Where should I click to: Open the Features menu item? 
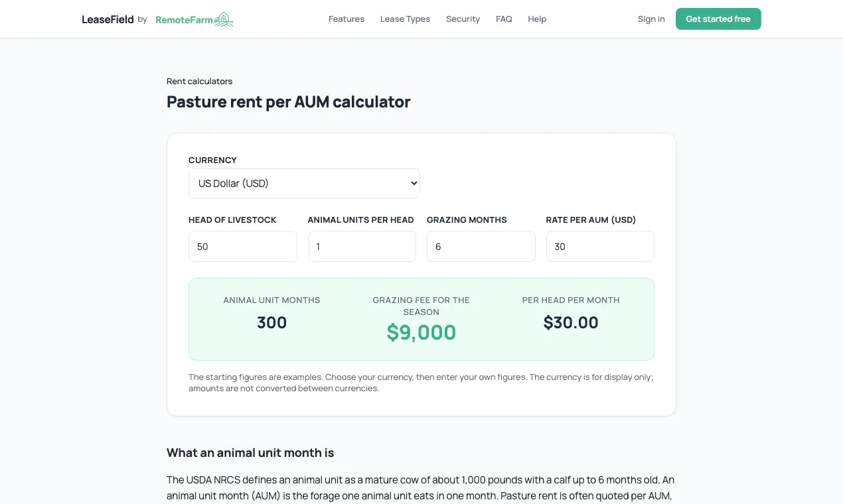[346, 19]
